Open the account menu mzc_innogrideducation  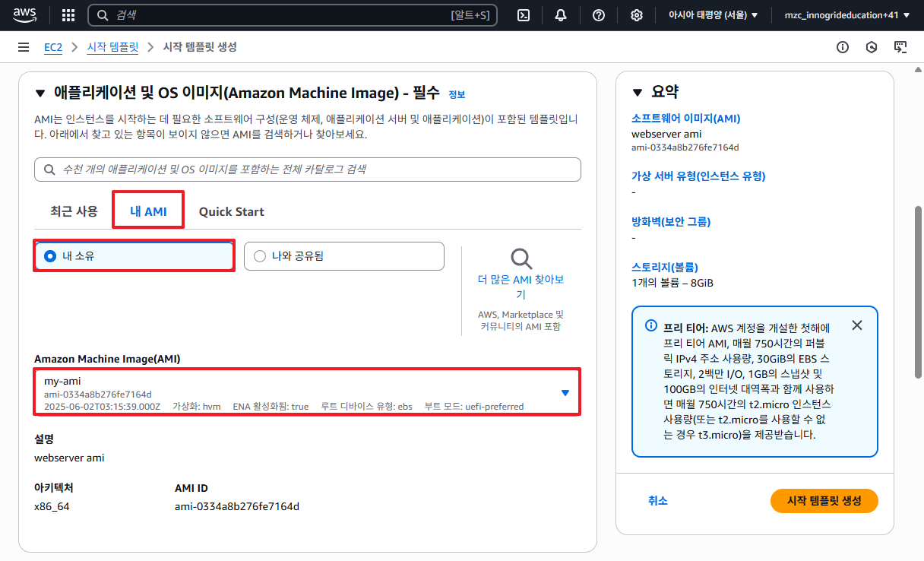point(847,15)
